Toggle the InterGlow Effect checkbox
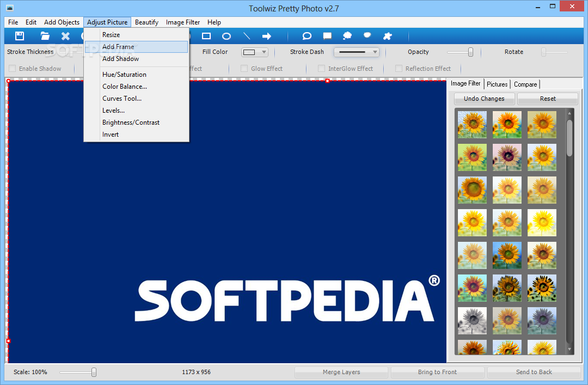 point(321,68)
